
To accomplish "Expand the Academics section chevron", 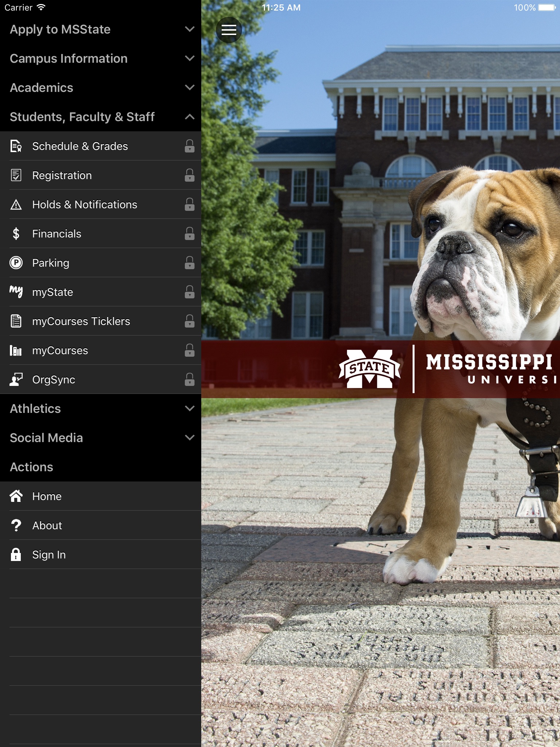I will click(190, 88).
